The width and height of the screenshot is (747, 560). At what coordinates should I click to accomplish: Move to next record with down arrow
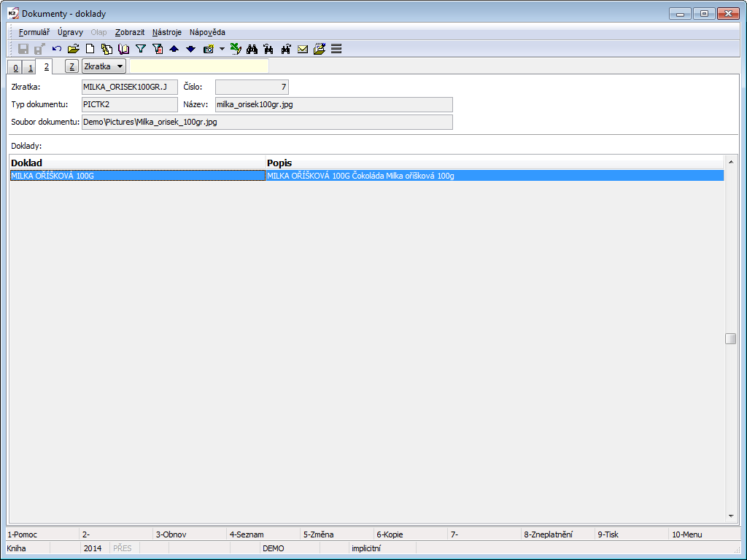tap(190, 49)
